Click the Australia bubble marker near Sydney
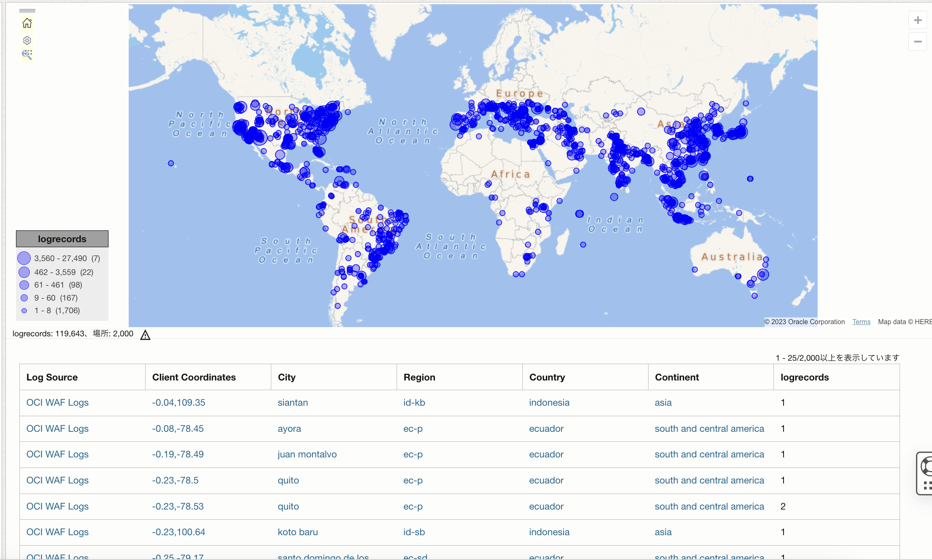 click(763, 275)
